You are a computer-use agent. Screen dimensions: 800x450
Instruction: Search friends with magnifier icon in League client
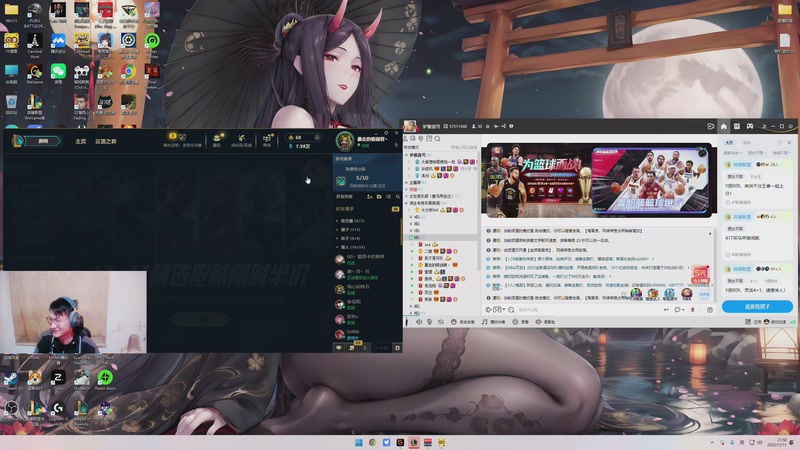397,196
